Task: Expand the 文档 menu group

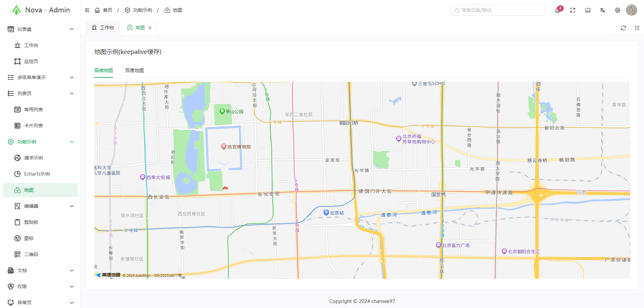Action: point(40,270)
